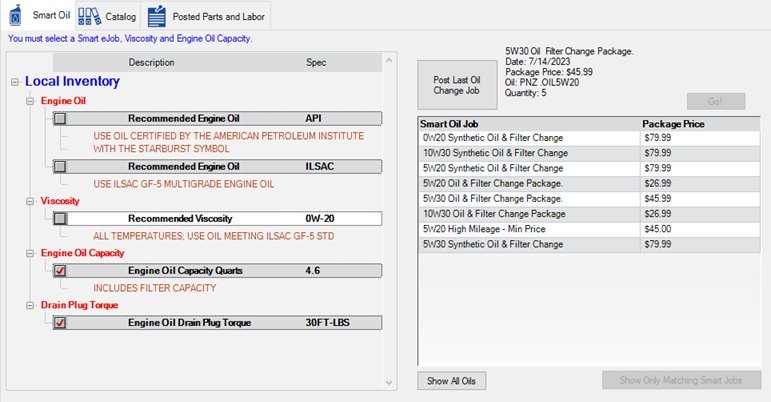This screenshot has width=771, height=402.
Task: Click the USE ILSAC GF-5 MULTIGRADE ENGINE OIL note
Action: 184,184
